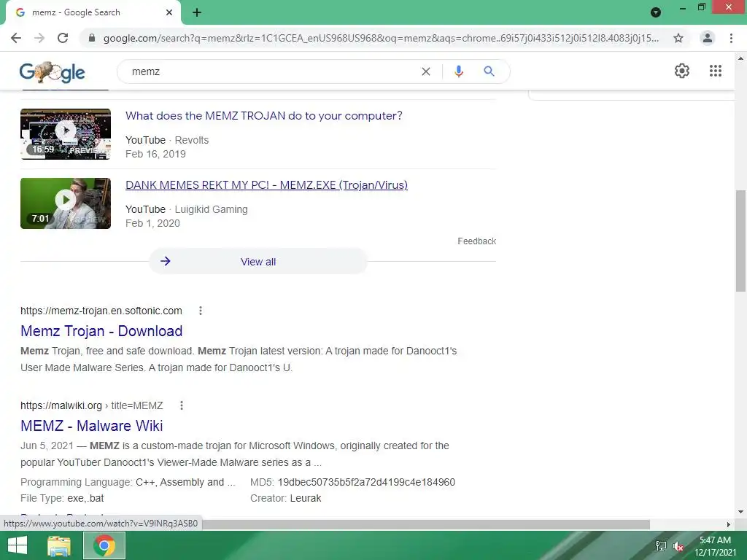Open the Windows Start menu
The image size is (747, 560).
tap(18, 545)
